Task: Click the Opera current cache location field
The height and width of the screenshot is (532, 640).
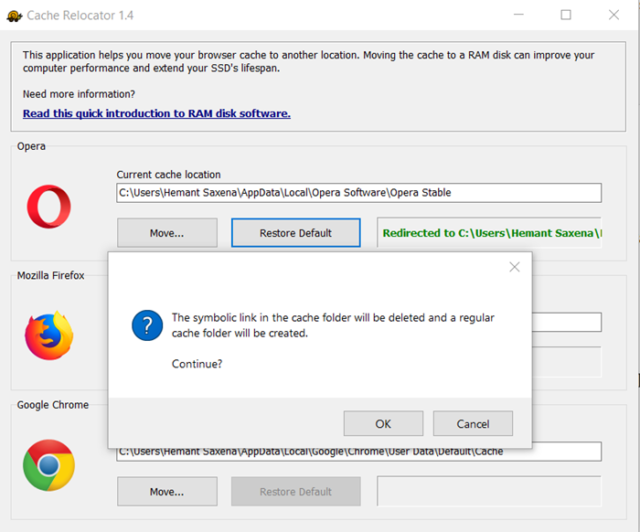Action: (358, 193)
